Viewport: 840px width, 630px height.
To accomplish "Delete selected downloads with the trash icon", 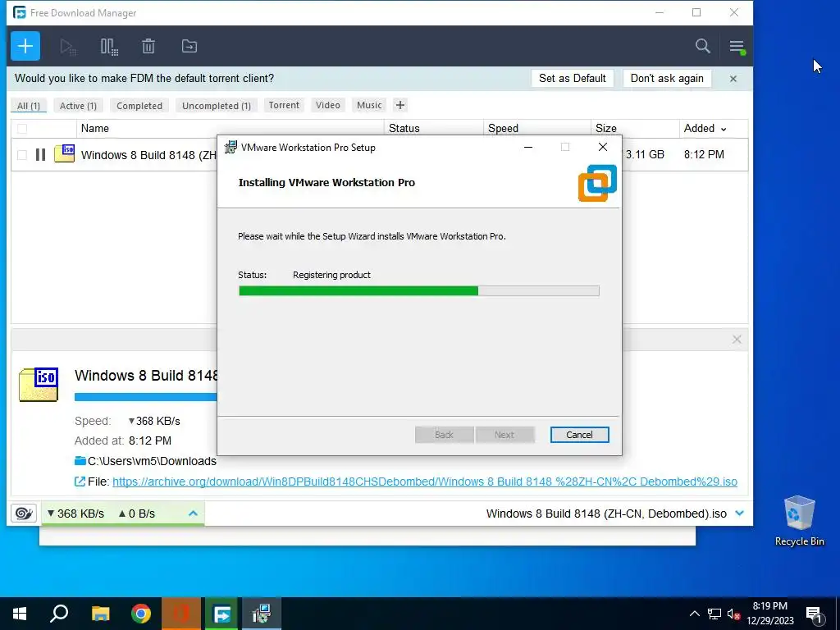I will coord(148,47).
